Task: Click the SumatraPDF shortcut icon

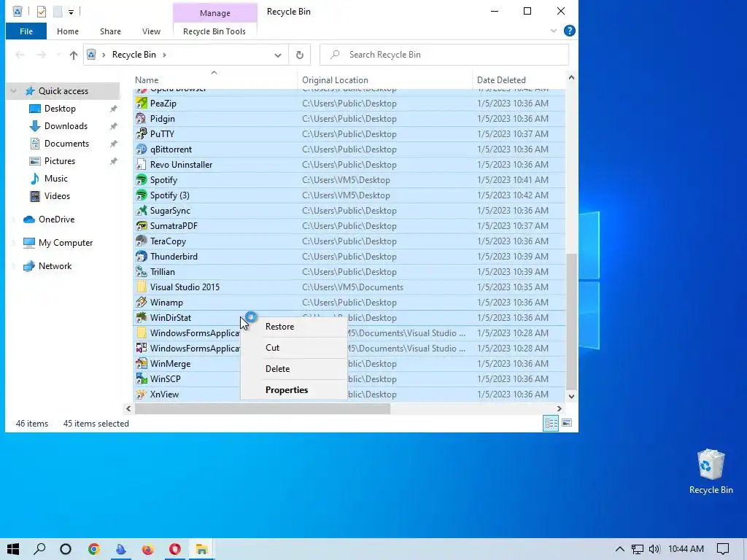Action: pyautogui.click(x=141, y=225)
